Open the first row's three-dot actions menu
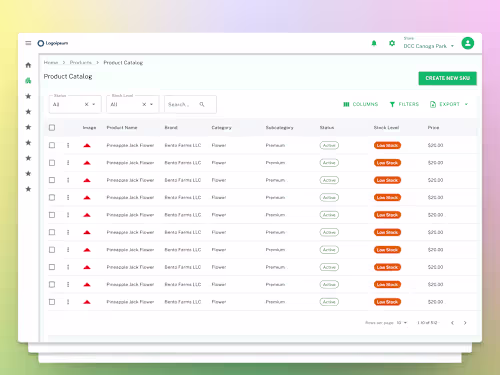The image size is (500, 375). pos(68,145)
